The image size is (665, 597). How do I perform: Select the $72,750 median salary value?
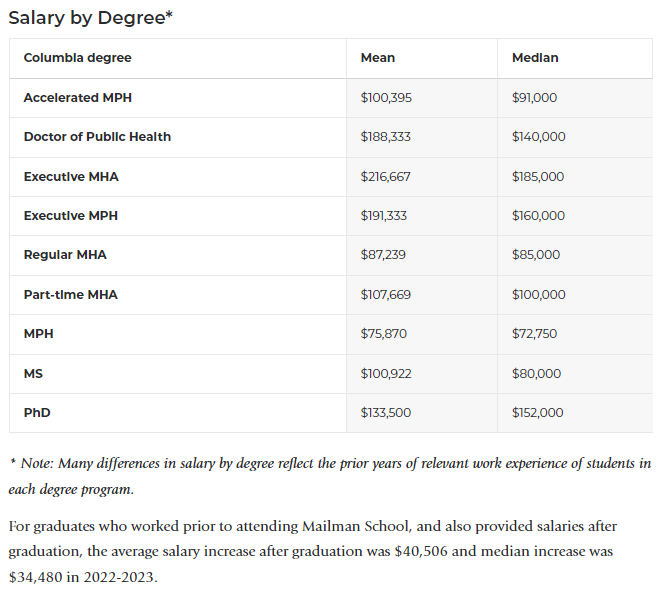click(534, 334)
